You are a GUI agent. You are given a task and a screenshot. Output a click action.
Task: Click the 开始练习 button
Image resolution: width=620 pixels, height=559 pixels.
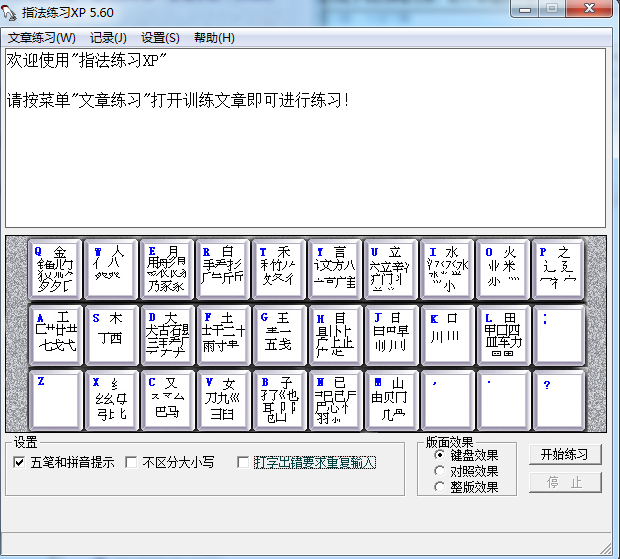(x=565, y=454)
